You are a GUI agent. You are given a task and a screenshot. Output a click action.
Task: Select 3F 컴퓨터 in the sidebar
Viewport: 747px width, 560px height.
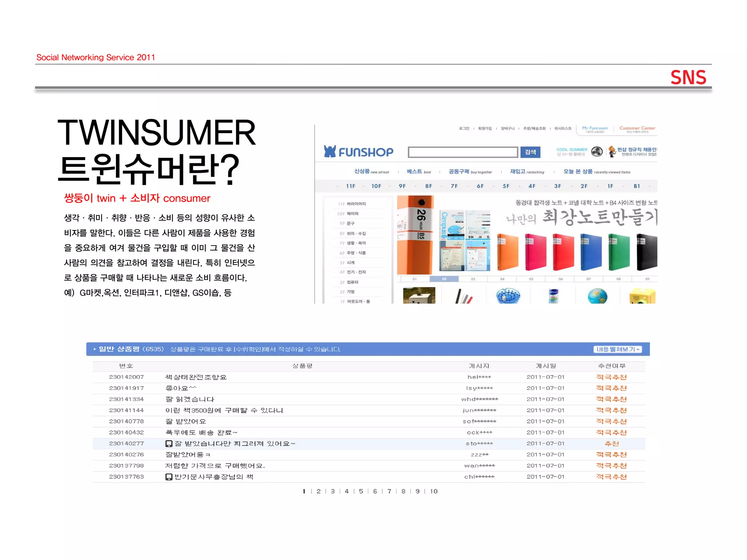349,282
